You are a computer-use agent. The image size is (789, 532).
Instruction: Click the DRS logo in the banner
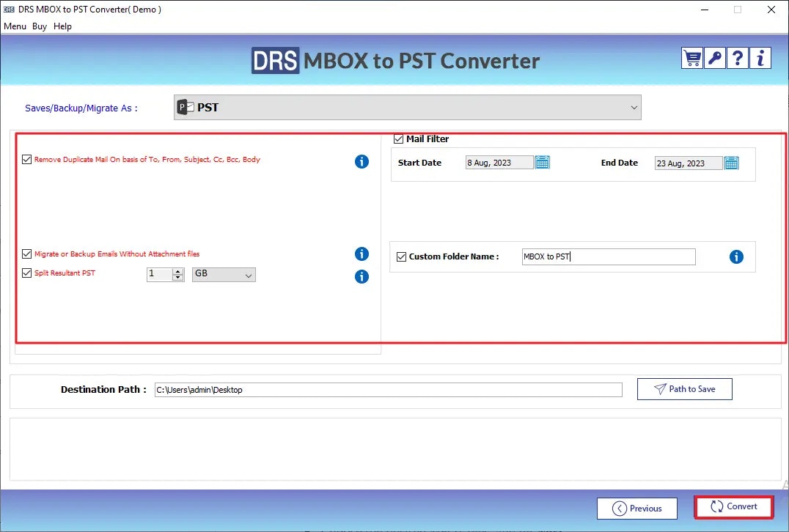275,61
